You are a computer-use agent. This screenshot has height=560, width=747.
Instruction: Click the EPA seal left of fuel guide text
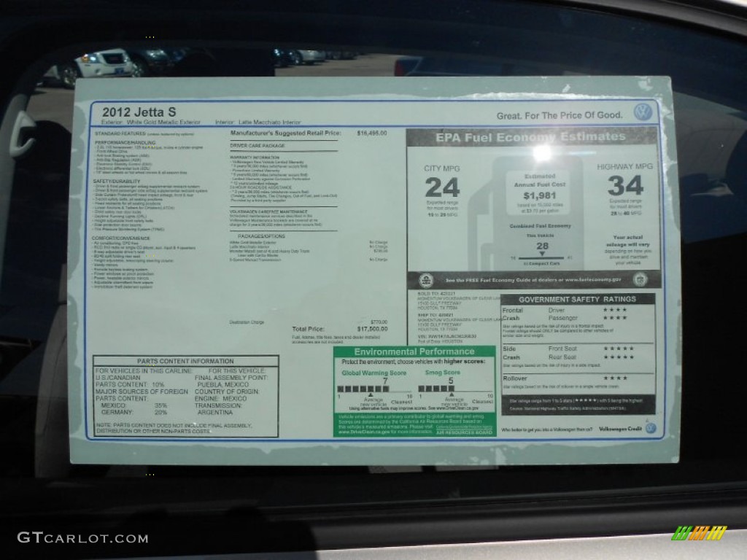pyautogui.click(x=426, y=280)
